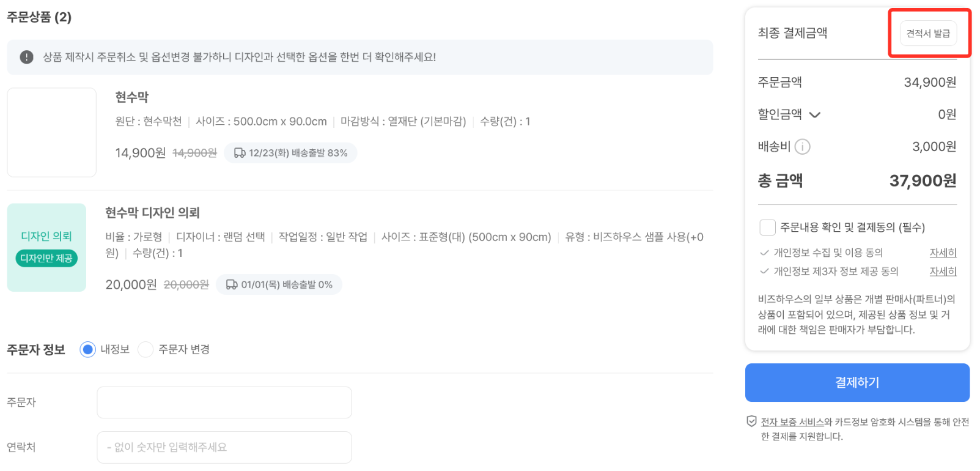This screenshot has width=980, height=471.
Task: Select the 주문자 변경 radio option
Action: [x=146, y=349]
